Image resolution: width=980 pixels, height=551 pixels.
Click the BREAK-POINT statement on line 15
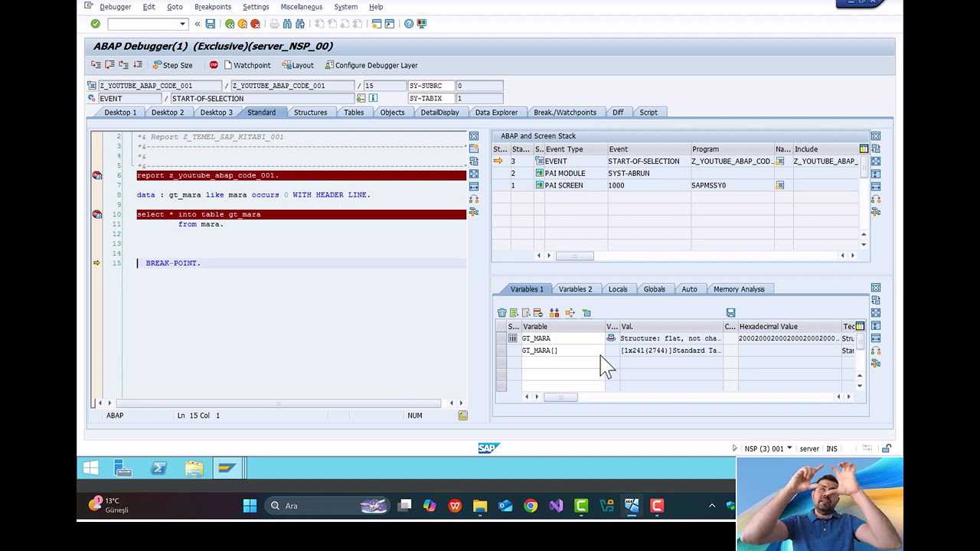click(173, 263)
